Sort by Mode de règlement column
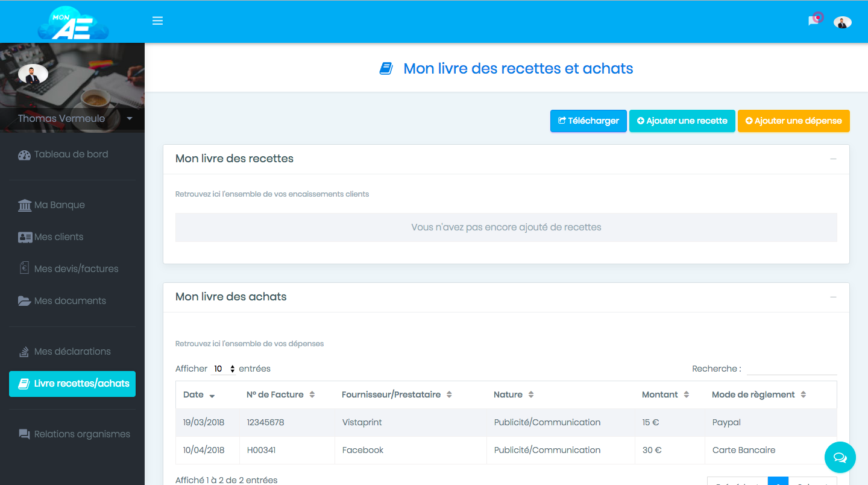This screenshot has width=868, height=485. (x=770, y=395)
